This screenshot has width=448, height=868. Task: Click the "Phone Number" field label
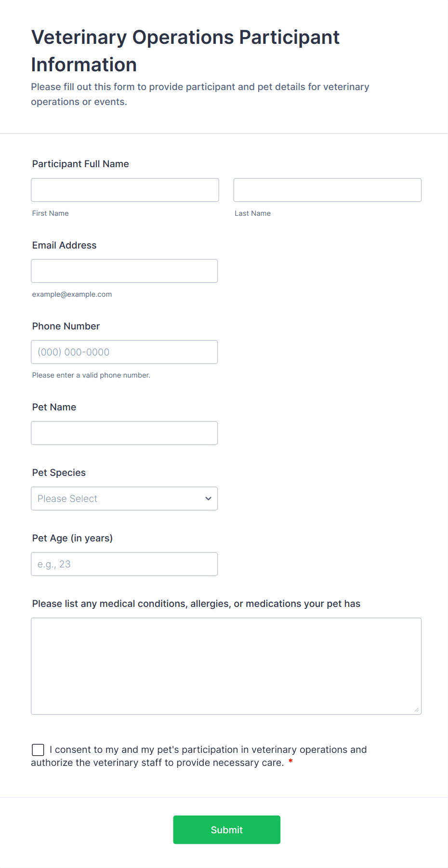[66, 326]
